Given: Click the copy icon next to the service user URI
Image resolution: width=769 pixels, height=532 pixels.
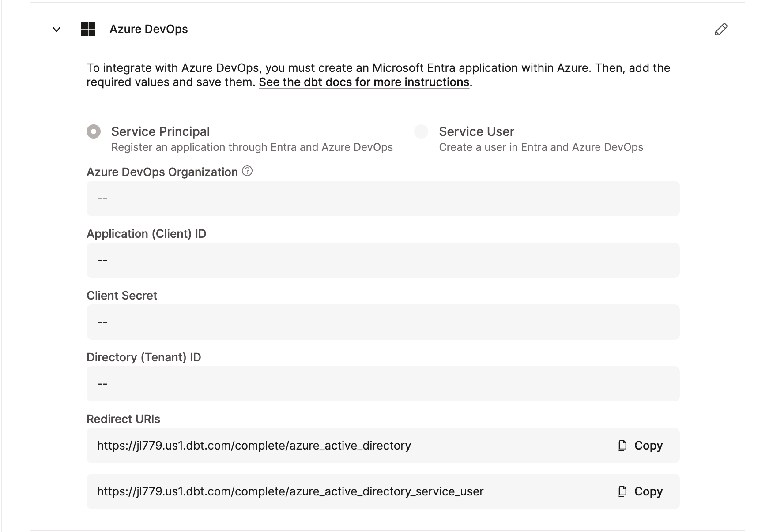Looking at the screenshot, I should point(621,491).
